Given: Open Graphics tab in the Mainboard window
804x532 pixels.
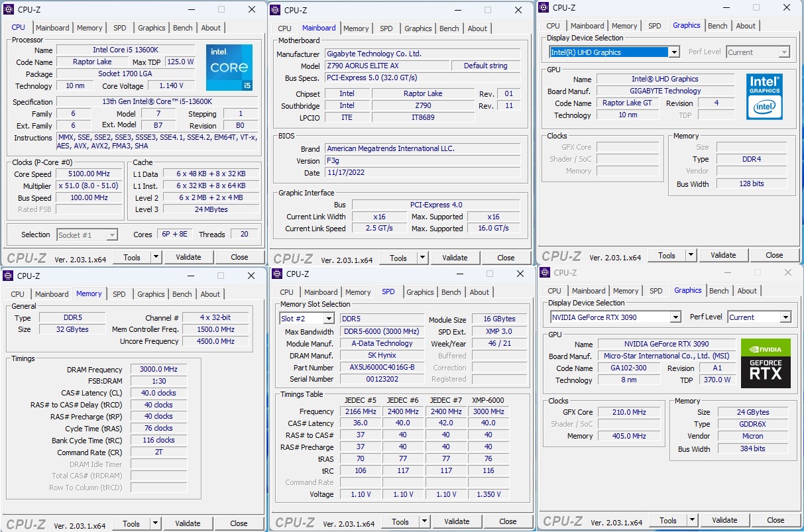Looking at the screenshot, I should 418,28.
